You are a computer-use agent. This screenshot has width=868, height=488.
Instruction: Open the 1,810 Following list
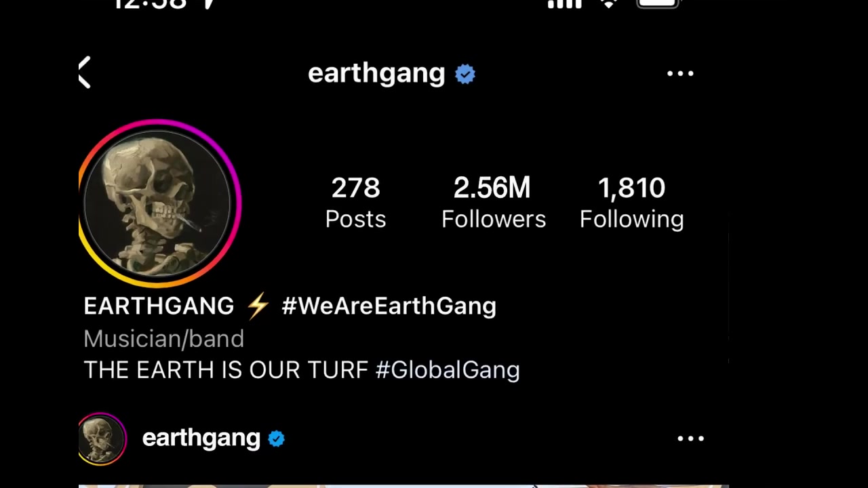(631, 203)
